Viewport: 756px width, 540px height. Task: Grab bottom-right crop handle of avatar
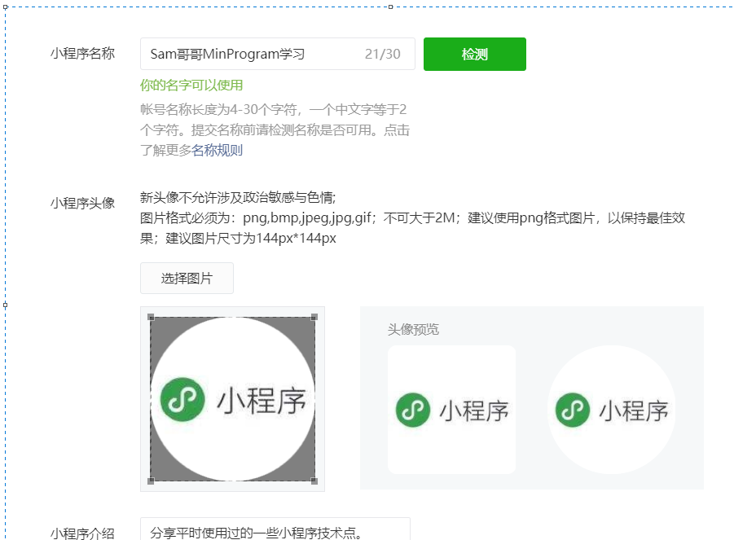(314, 481)
